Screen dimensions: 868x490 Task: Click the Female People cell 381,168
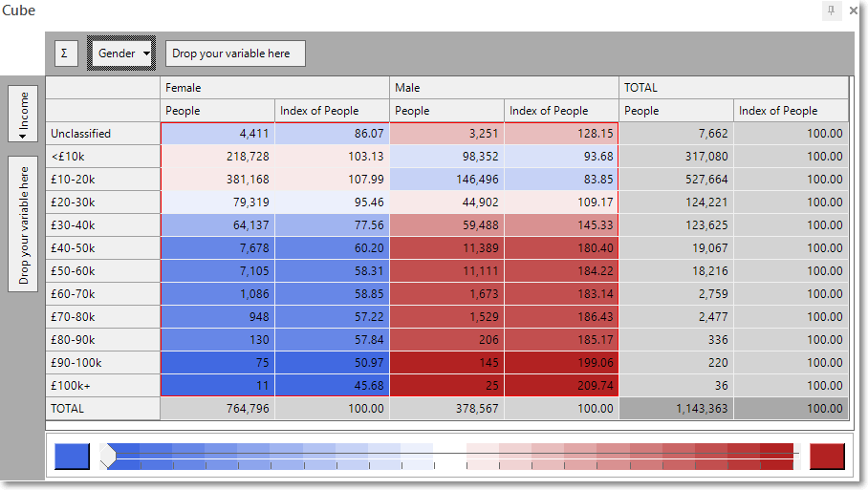pyautogui.click(x=218, y=180)
